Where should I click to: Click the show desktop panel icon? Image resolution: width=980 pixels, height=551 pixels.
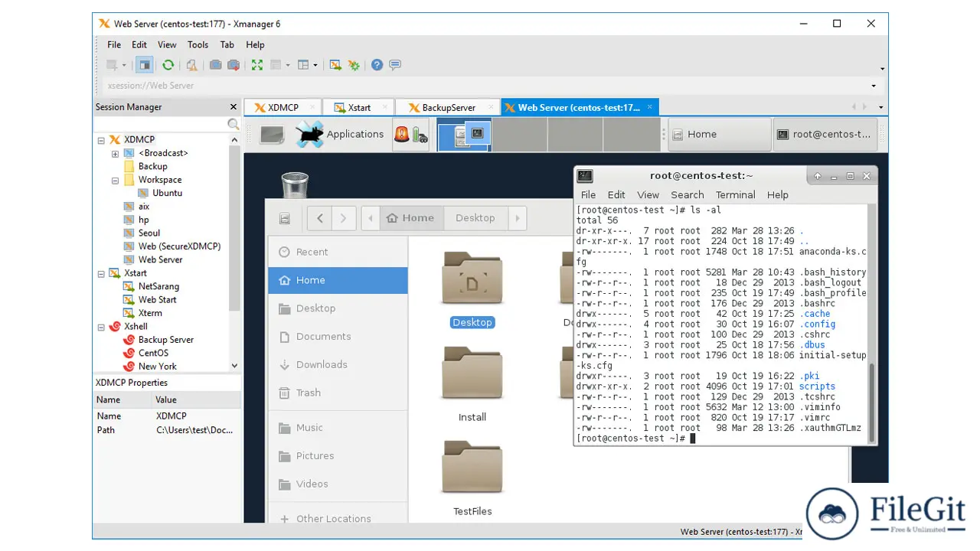(x=272, y=135)
